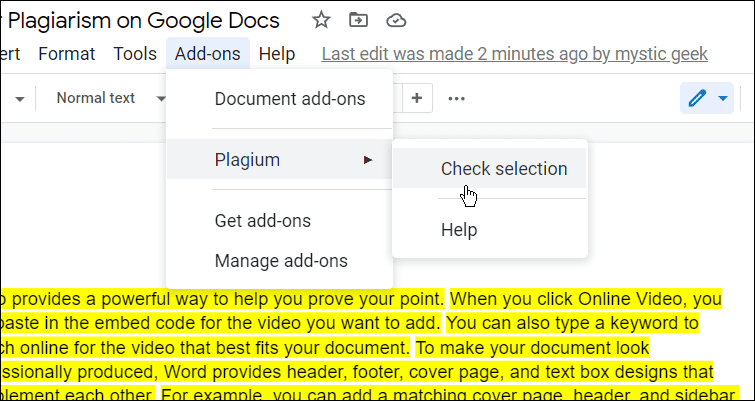Open the Normal text style dropdown
Viewport: 755px width, 401px height.
tap(111, 98)
